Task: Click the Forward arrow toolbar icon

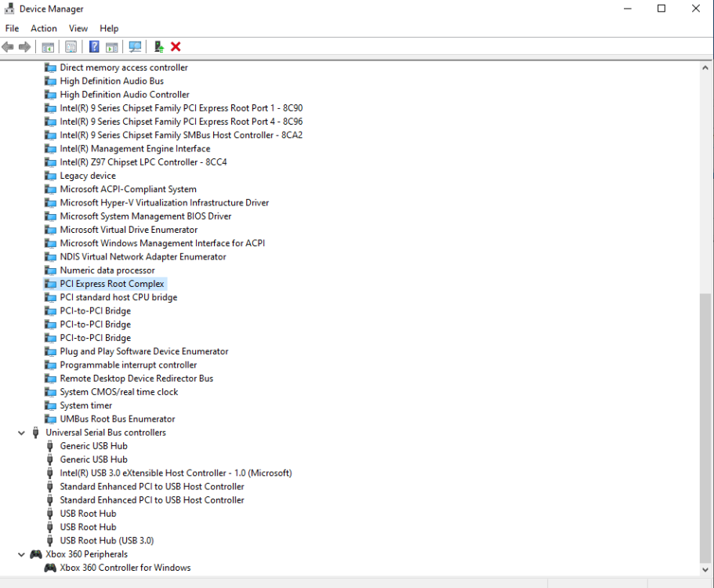Action: (24, 46)
